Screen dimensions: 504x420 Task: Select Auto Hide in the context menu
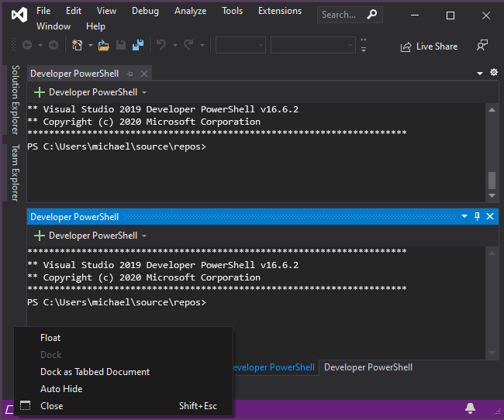(123, 389)
